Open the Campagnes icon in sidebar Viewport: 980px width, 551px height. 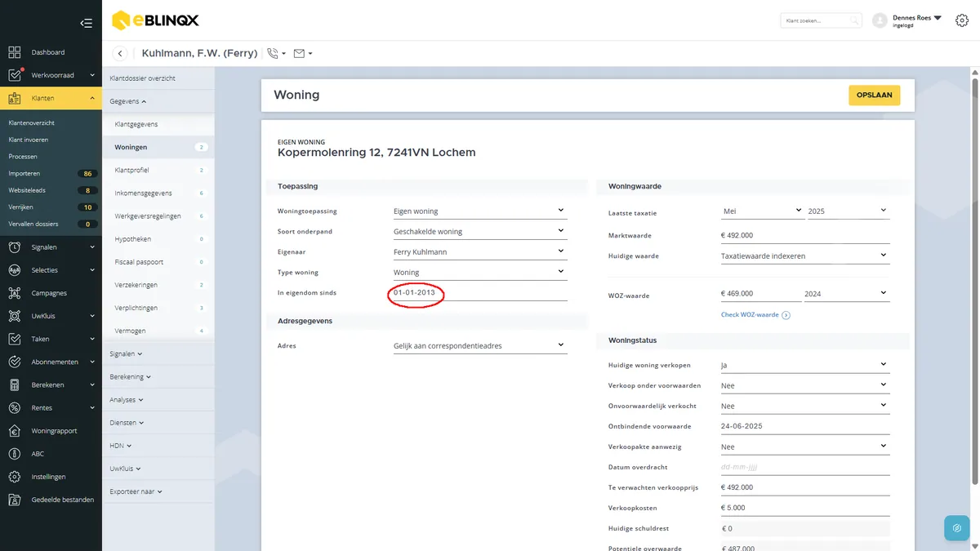[15, 293]
